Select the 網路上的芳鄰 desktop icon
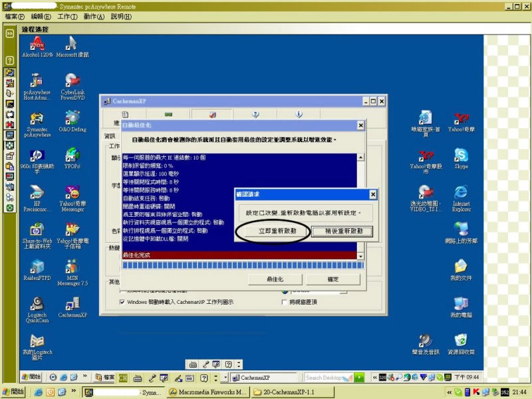 pos(461,233)
